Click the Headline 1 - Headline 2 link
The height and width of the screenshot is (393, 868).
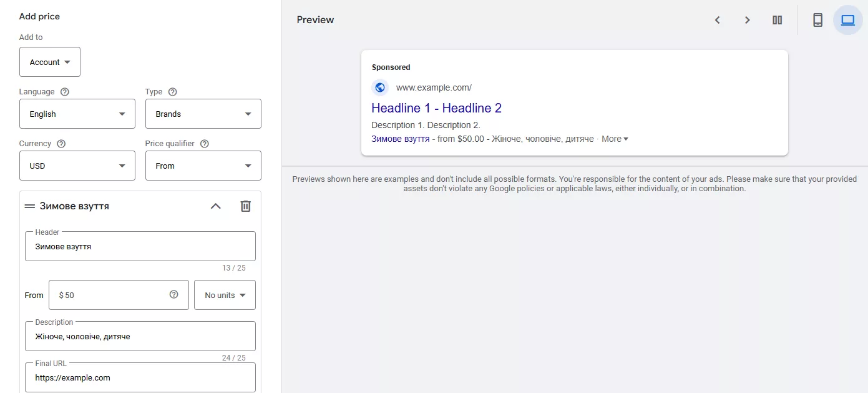click(x=436, y=108)
